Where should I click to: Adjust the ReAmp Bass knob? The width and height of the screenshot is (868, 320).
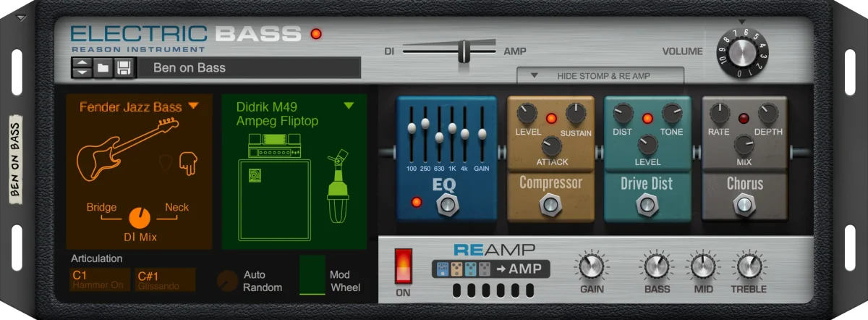(656, 266)
